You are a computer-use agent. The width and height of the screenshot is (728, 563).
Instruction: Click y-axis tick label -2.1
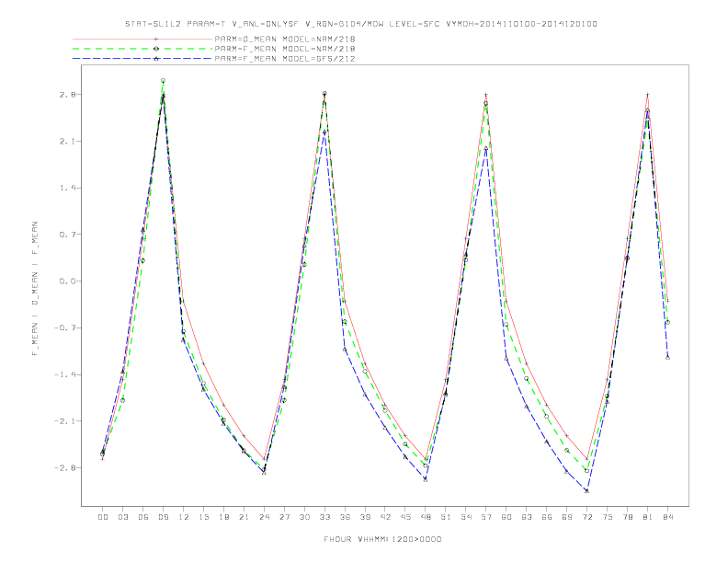click(x=64, y=420)
